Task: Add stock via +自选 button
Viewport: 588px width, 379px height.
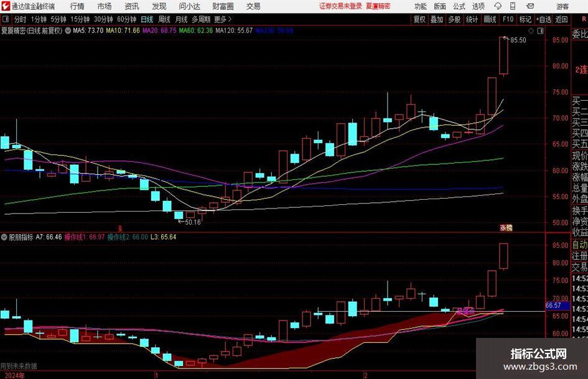Action: [544, 19]
